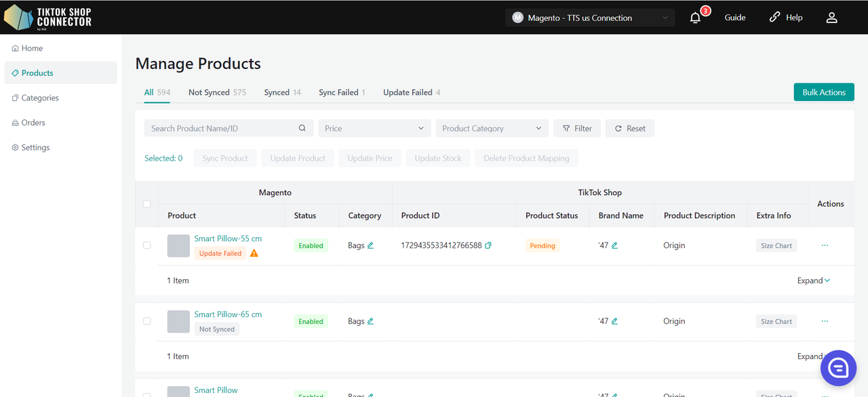Screen dimensions: 868x397
Task: Open the chat support bubble
Action: pyautogui.click(x=838, y=368)
